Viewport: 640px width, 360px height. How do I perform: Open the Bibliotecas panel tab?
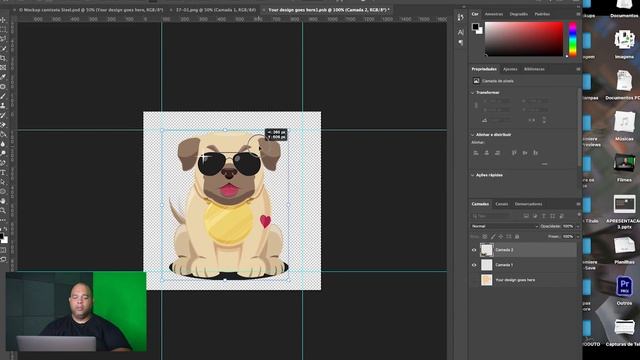click(534, 69)
